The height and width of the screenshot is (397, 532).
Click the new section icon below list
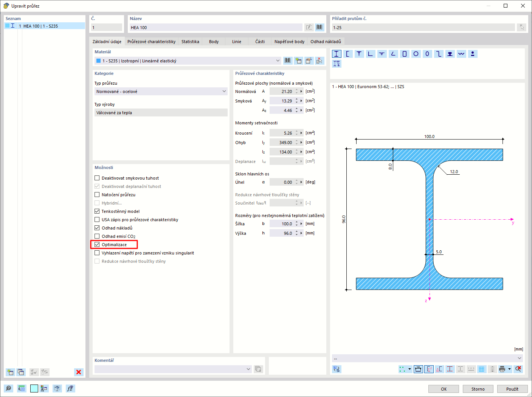coord(10,372)
